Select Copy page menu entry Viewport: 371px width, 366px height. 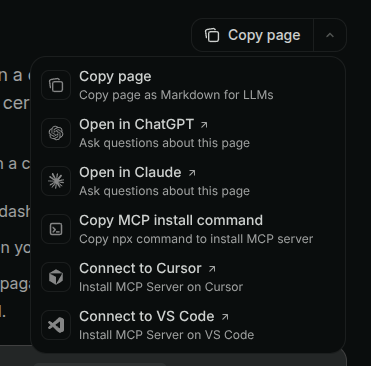coord(188,85)
